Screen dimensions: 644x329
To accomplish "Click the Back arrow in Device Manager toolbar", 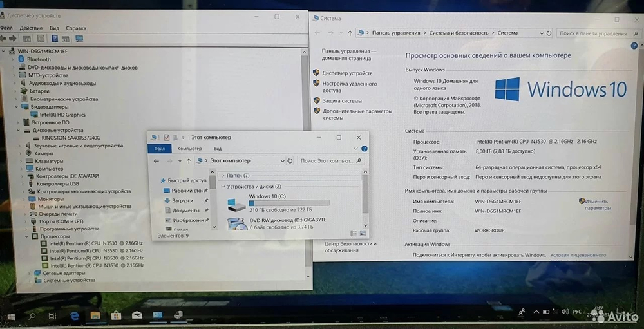I will tap(3, 39).
